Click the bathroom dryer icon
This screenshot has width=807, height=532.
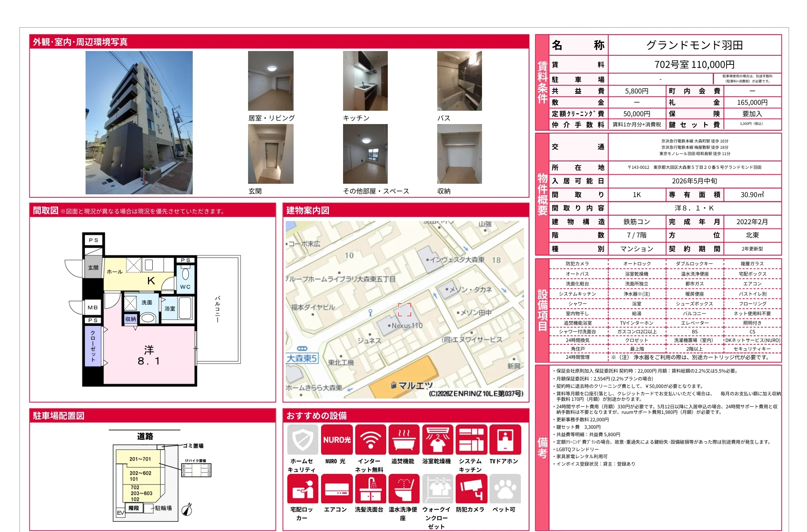[437, 439]
